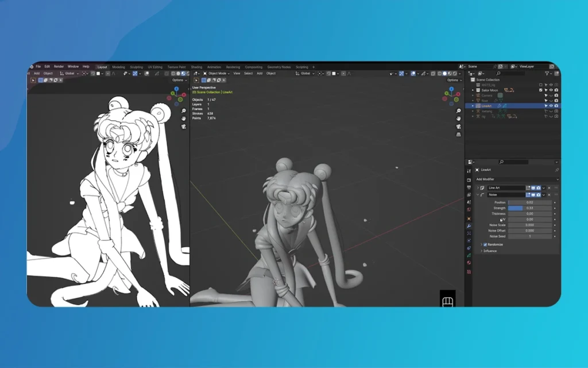Open the Visual Effects properties tab icon
The height and width of the screenshot is (368, 588).
coord(469,233)
